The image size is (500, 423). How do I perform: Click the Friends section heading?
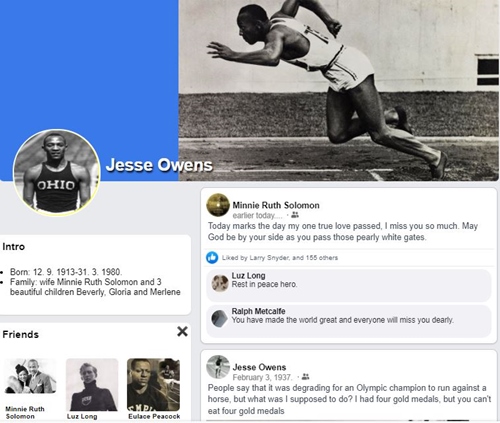[21, 334]
